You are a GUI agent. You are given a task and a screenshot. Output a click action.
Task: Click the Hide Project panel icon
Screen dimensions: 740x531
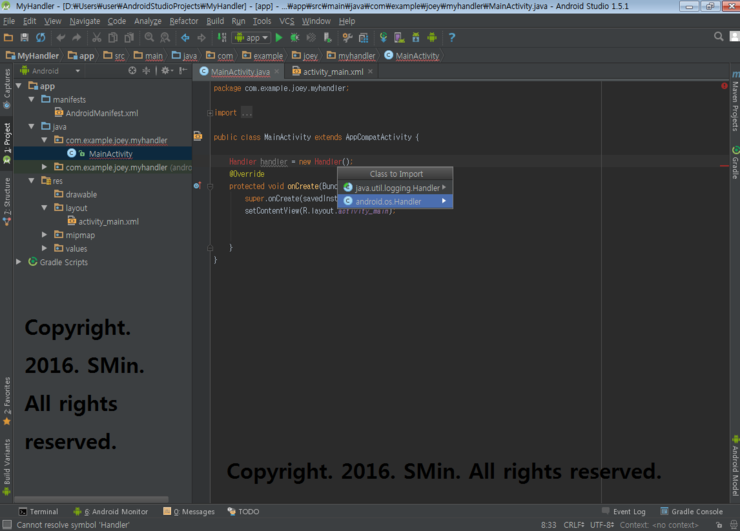click(x=183, y=70)
